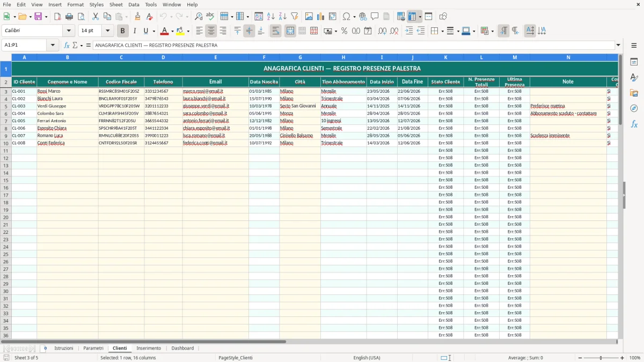
Task: Open the Function Wizard fx icon
Action: pyautogui.click(x=67, y=45)
